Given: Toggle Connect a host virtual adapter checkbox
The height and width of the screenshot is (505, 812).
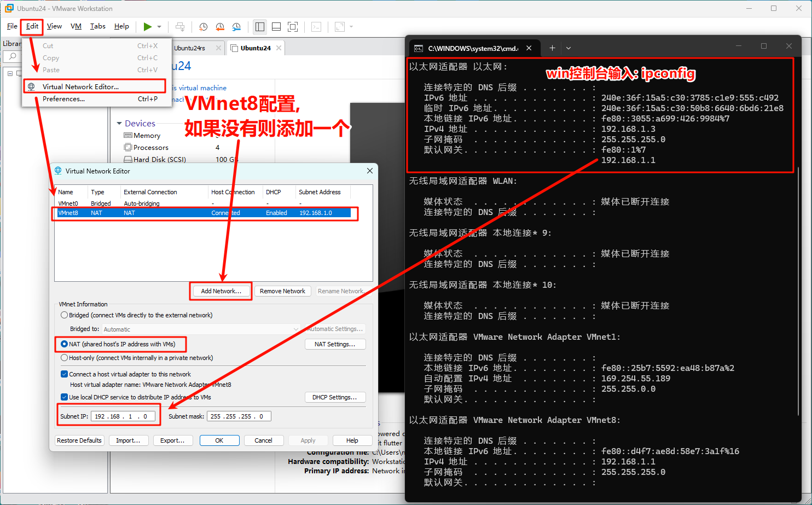Looking at the screenshot, I should (65, 374).
